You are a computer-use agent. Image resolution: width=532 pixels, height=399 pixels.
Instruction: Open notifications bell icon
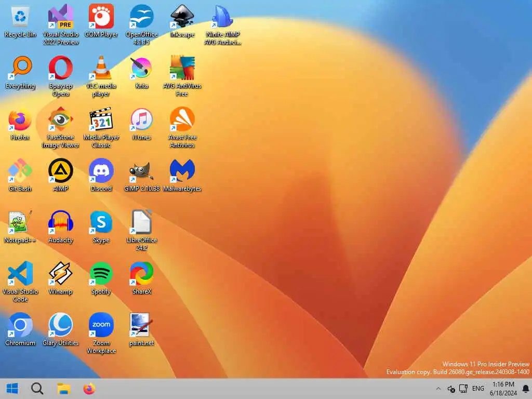coord(526,389)
